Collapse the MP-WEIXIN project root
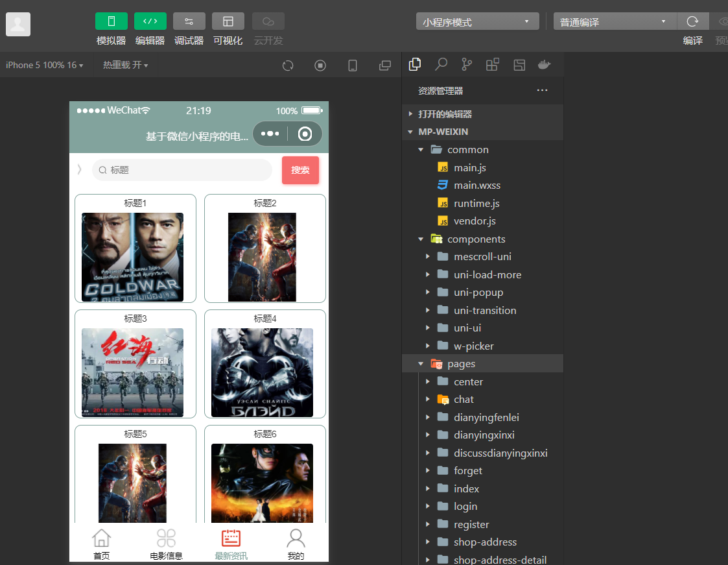The image size is (728, 565). [483, 132]
